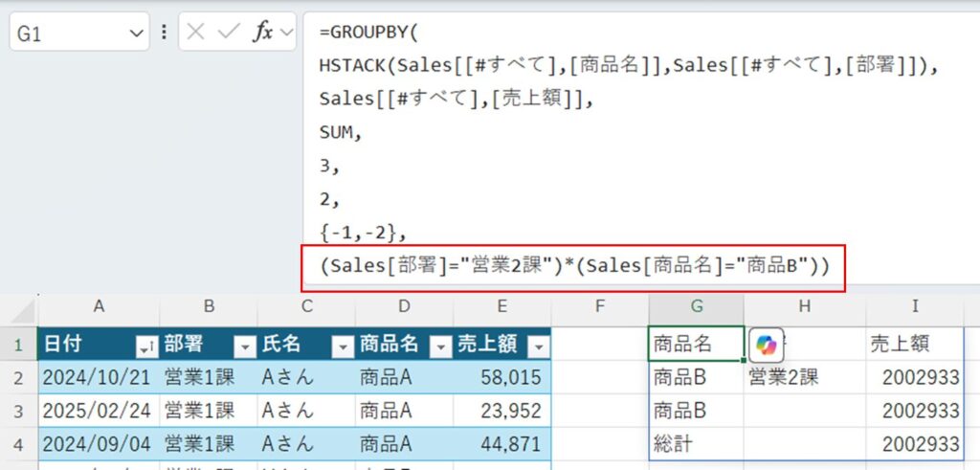
Task: Select cell showing 58,015
Action: [x=502, y=377]
